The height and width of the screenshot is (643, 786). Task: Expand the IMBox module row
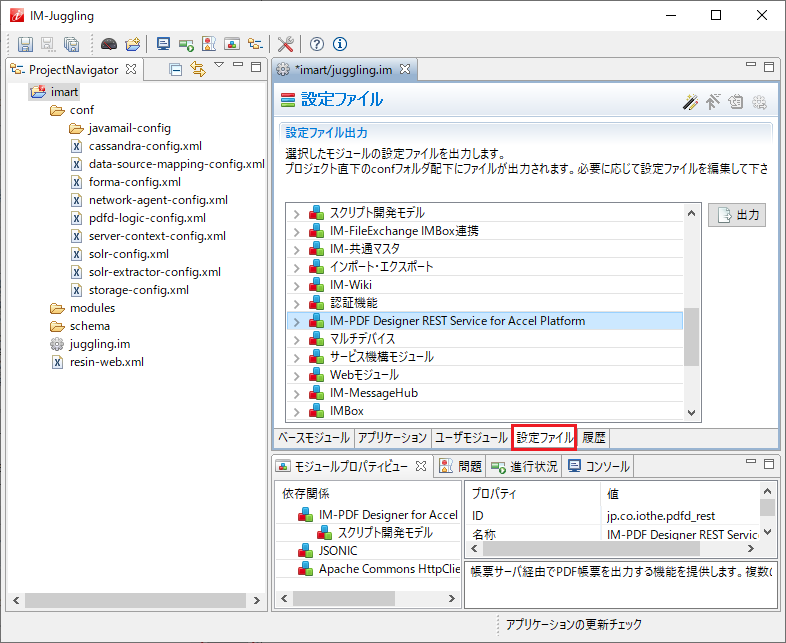click(296, 412)
